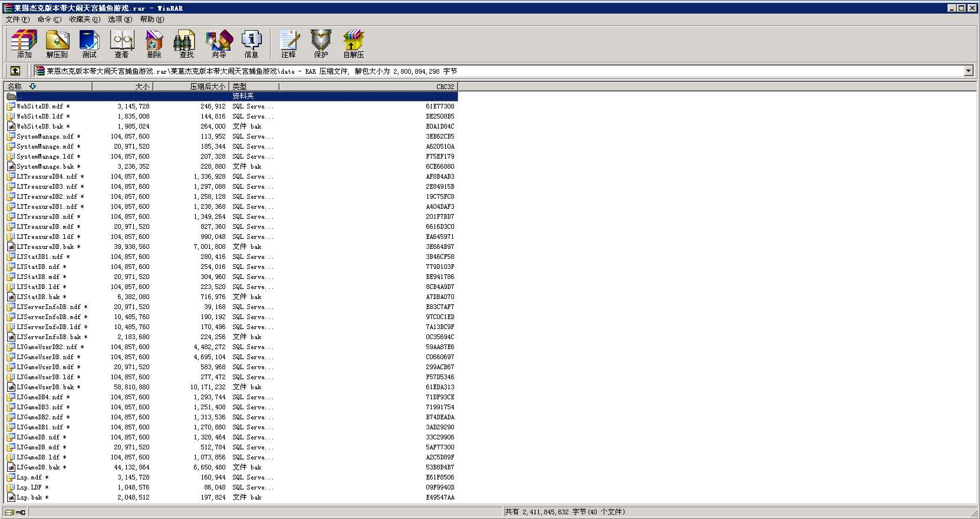The width and height of the screenshot is (980, 519).
Task: Open archive Info (信息) icon
Action: click(x=251, y=44)
